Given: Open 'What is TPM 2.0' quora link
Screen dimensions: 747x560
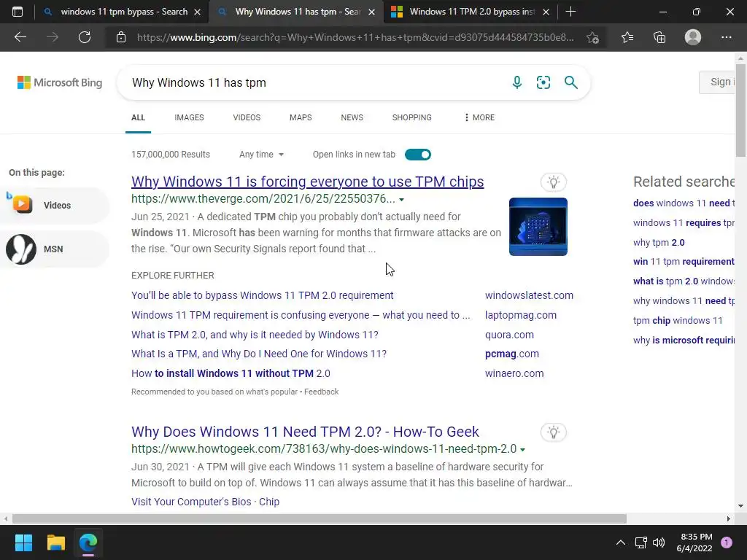Looking at the screenshot, I should tap(255, 335).
